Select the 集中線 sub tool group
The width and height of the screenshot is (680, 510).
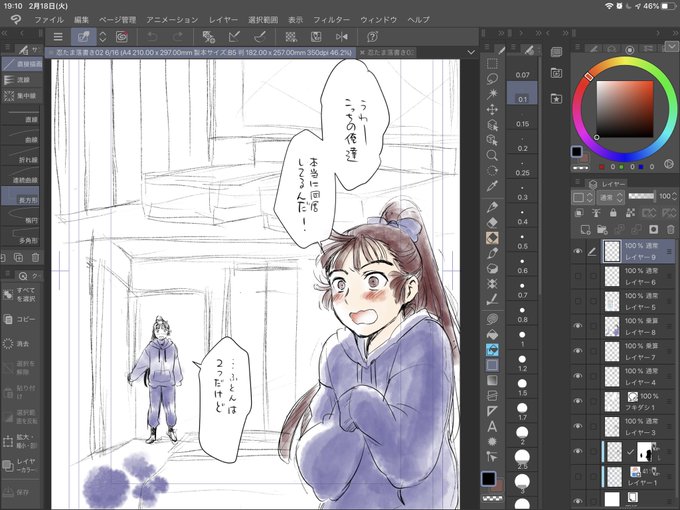coord(22,95)
